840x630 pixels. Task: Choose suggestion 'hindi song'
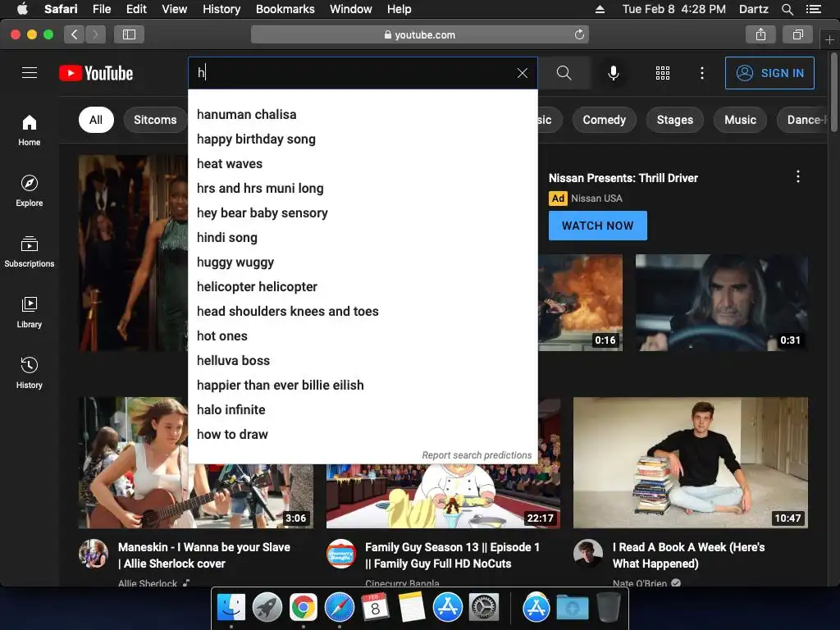(363, 238)
